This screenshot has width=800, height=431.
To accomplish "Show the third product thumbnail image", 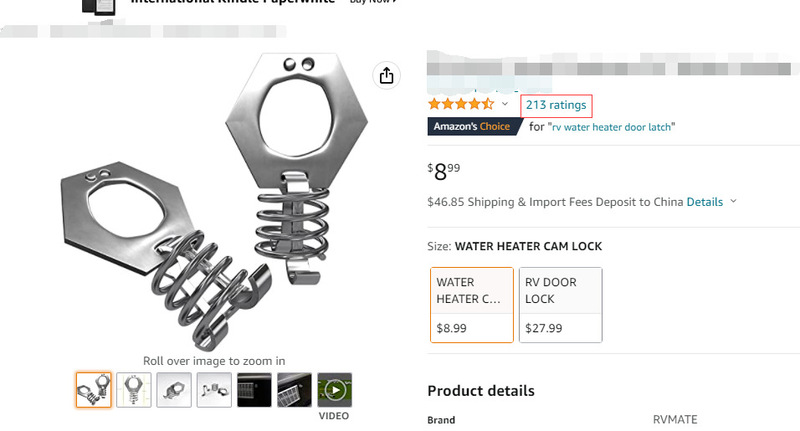I will 174,389.
